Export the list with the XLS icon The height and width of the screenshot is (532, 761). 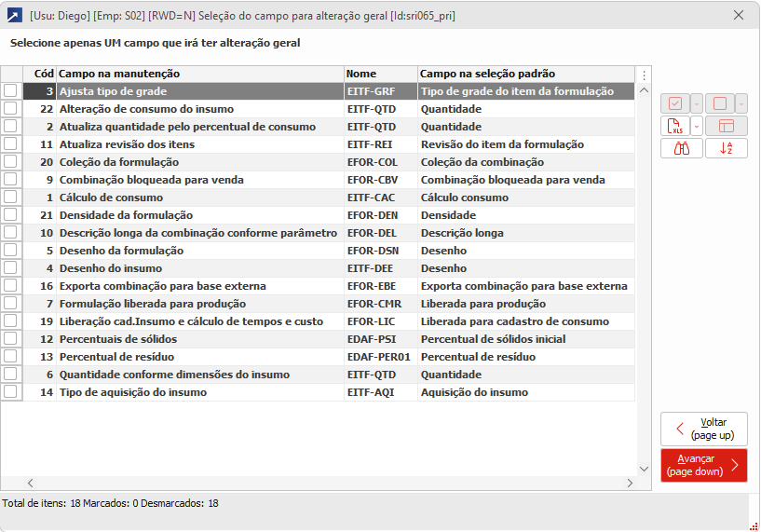pyautogui.click(x=675, y=126)
